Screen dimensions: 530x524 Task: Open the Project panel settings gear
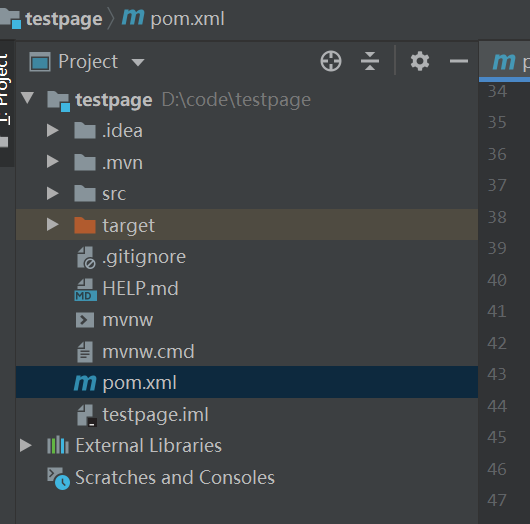[420, 61]
